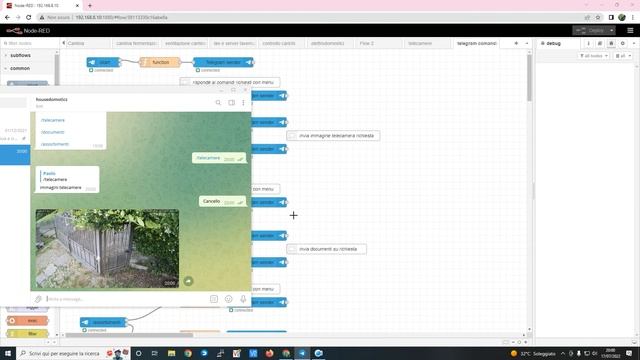Bookmark this page with star icon
The width and height of the screenshot is (640, 360).
(x=598, y=18)
